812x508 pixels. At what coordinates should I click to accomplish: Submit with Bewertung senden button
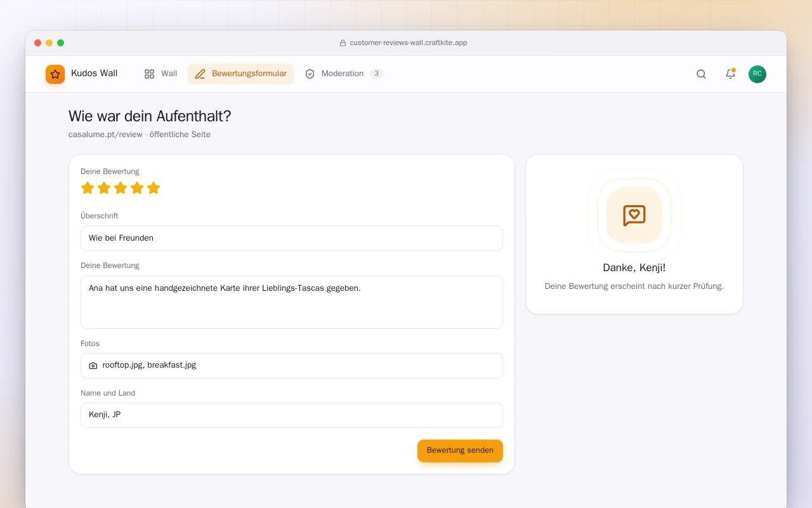[x=460, y=450]
